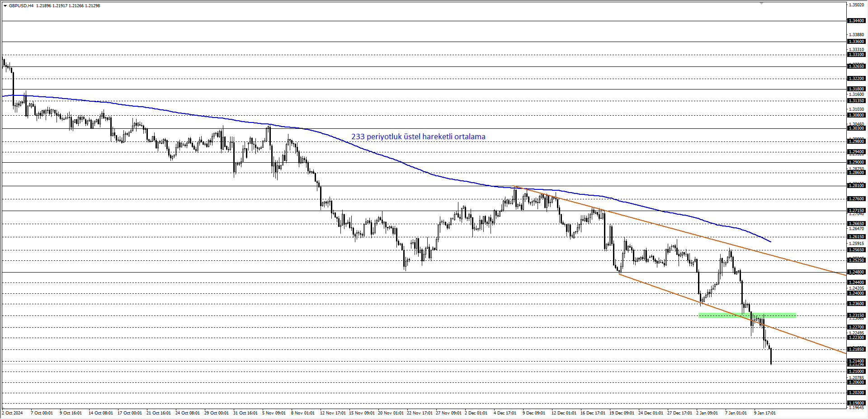Click the 1.21000 price level label
The width and height of the screenshot is (868, 419).
(x=856, y=372)
